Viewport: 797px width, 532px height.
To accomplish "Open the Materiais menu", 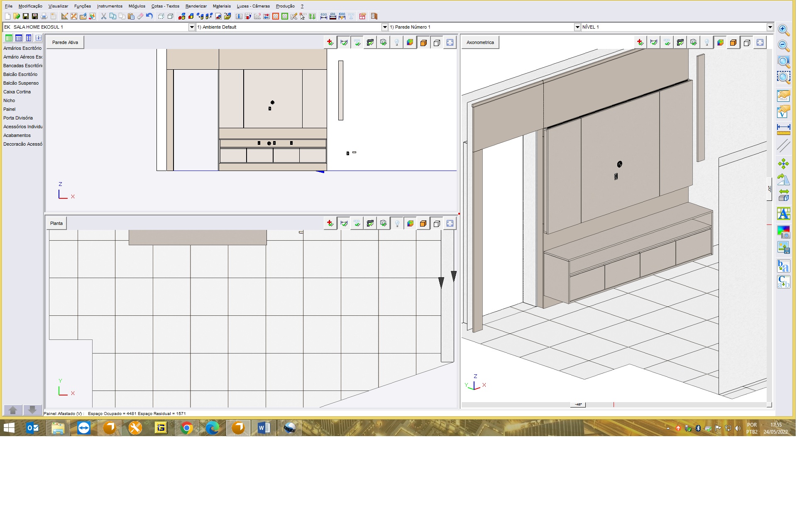I will tap(222, 6).
